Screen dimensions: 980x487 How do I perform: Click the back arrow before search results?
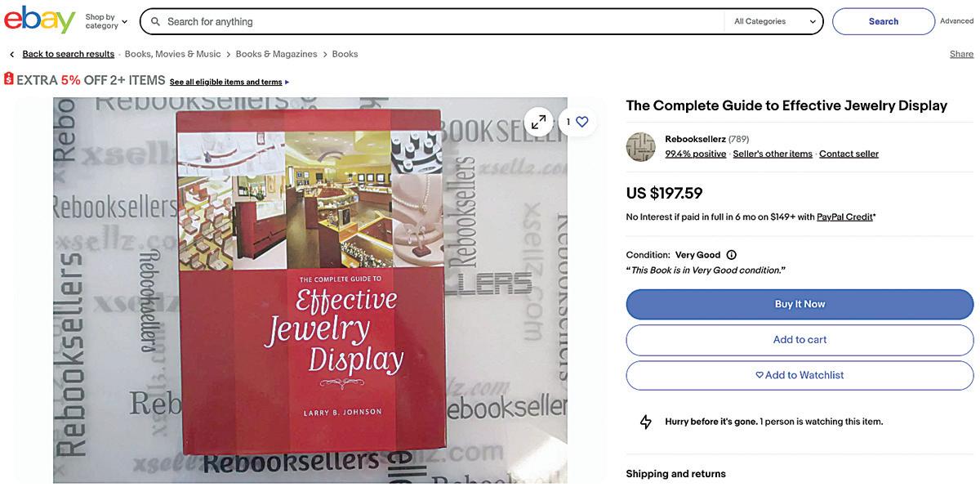pos(11,55)
